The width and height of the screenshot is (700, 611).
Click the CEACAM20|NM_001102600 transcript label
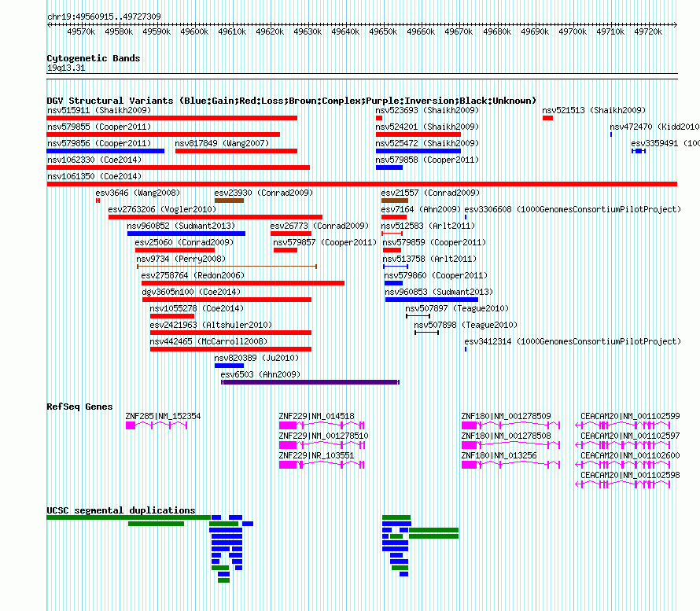point(630,455)
